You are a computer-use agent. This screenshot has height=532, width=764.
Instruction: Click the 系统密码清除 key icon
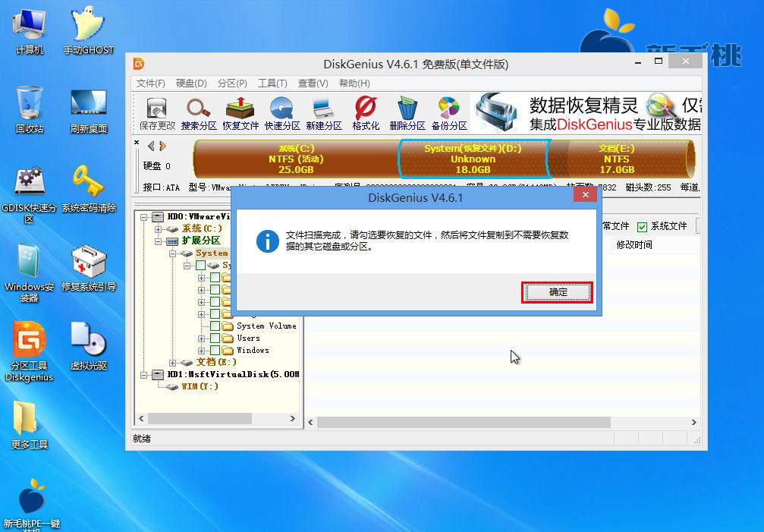click(x=89, y=189)
